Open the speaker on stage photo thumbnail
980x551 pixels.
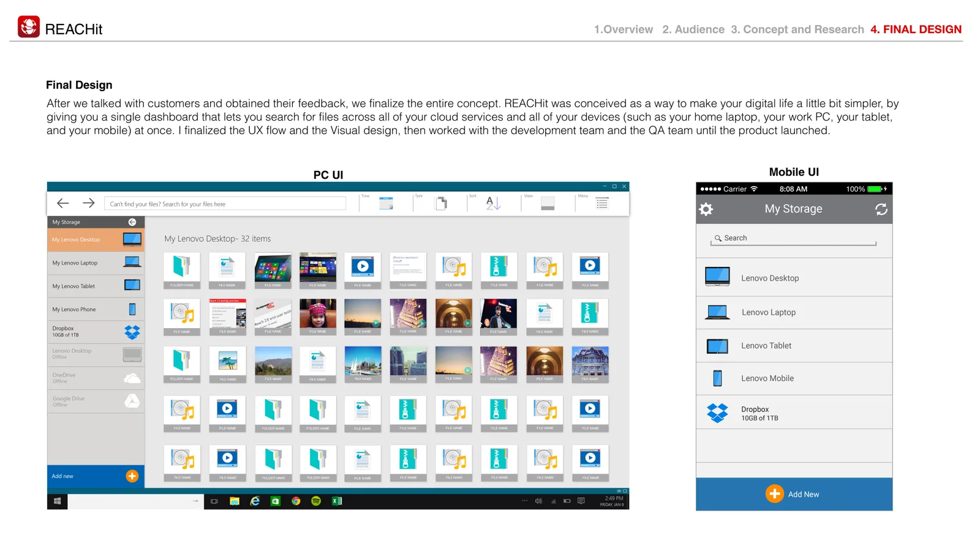(x=499, y=317)
